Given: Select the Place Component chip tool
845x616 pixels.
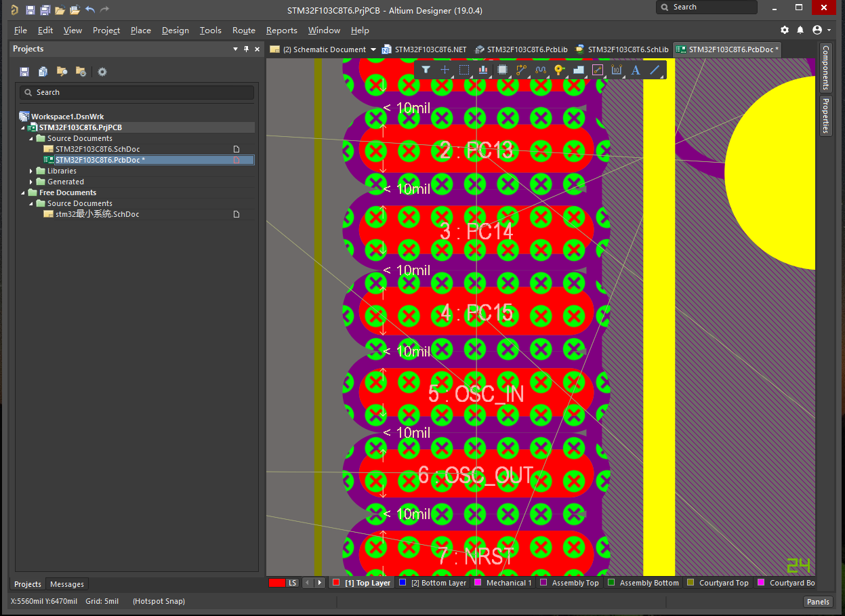Looking at the screenshot, I should pyautogui.click(x=502, y=70).
